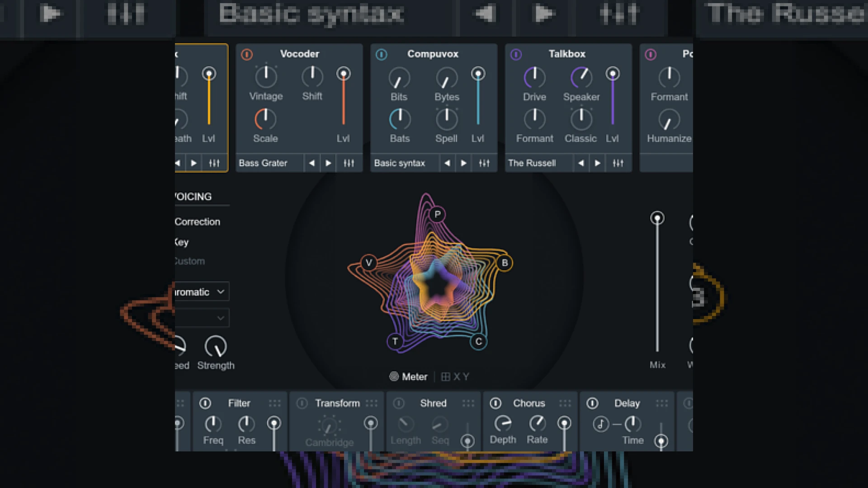This screenshot has width=868, height=488.
Task: Click The Russell preset name
Action: (532, 163)
